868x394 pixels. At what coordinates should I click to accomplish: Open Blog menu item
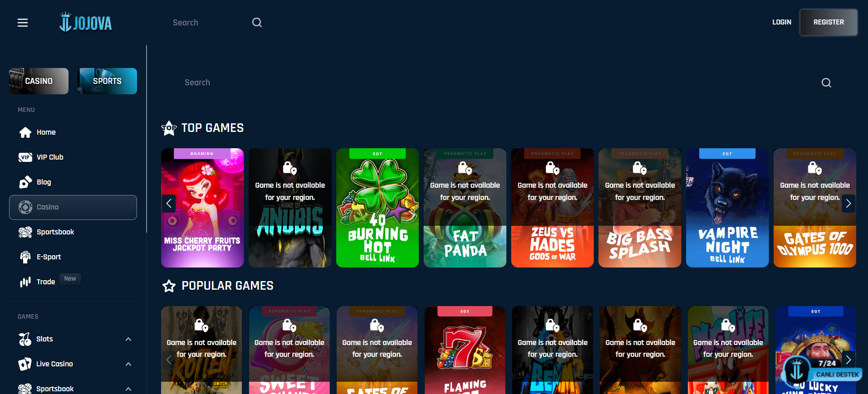[x=73, y=182]
